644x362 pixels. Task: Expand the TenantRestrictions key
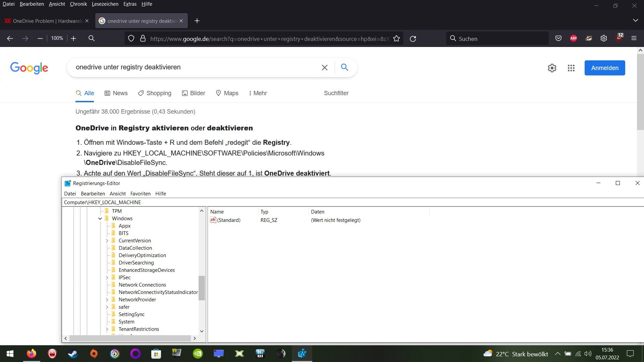[107, 329]
